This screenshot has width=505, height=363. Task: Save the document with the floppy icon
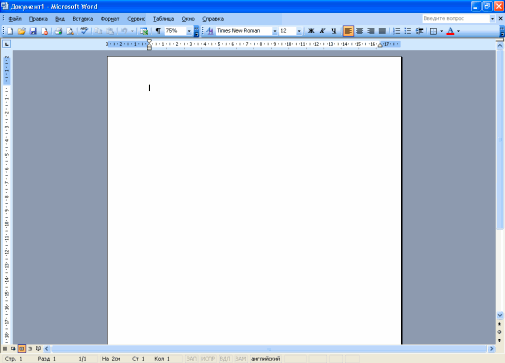click(33, 31)
